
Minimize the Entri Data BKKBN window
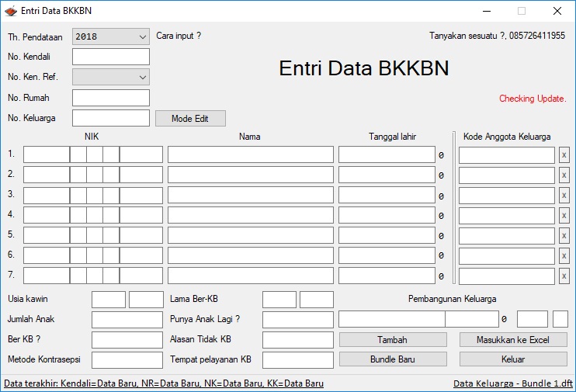coord(487,11)
